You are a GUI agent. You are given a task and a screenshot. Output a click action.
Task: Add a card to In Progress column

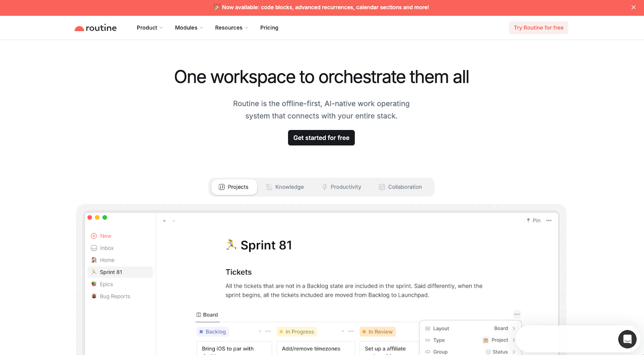[343, 331]
